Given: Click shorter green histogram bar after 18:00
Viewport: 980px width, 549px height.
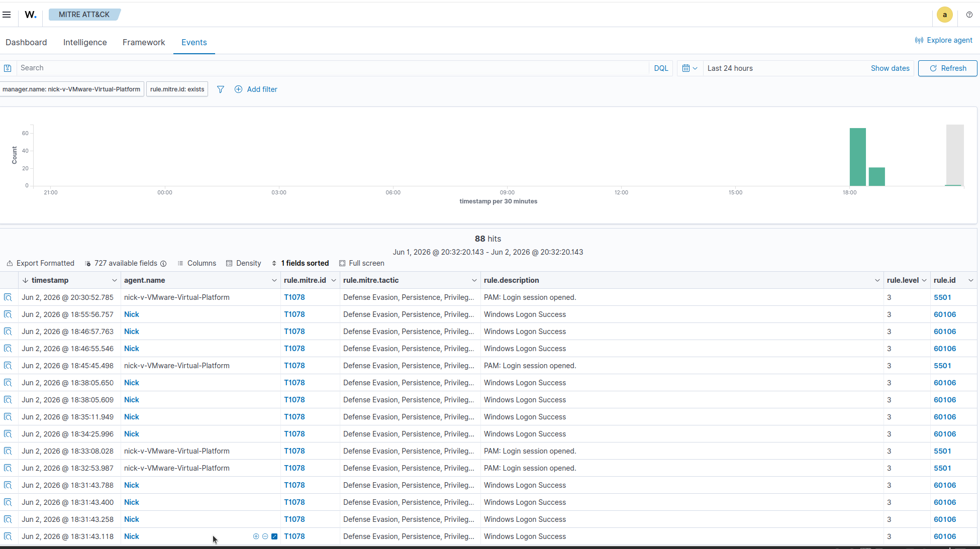Looking at the screenshot, I should 876,176.
